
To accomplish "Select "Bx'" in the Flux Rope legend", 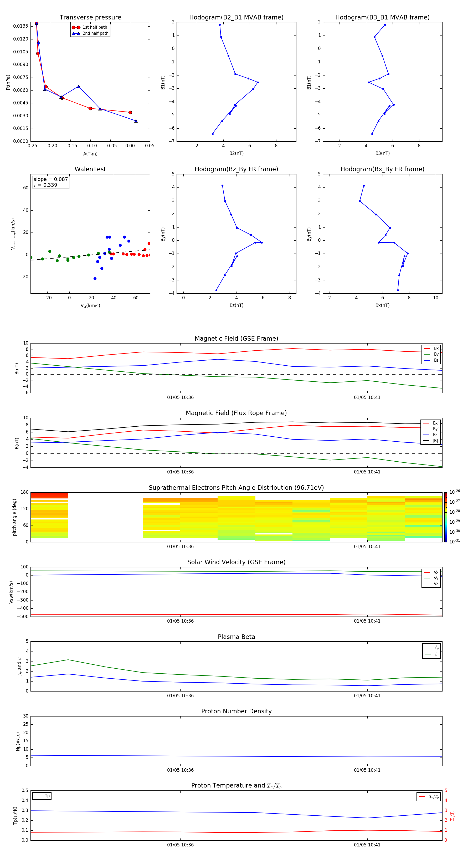I will pyautogui.click(x=431, y=423).
